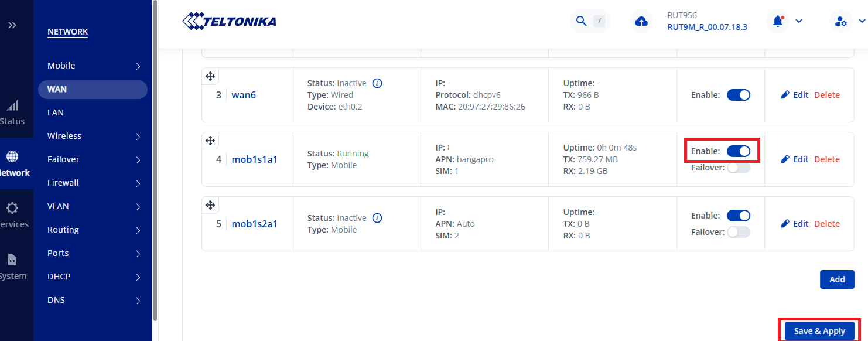The width and height of the screenshot is (868, 341).
Task: Turn on Failover for mob1s1a1
Action: 738,168
